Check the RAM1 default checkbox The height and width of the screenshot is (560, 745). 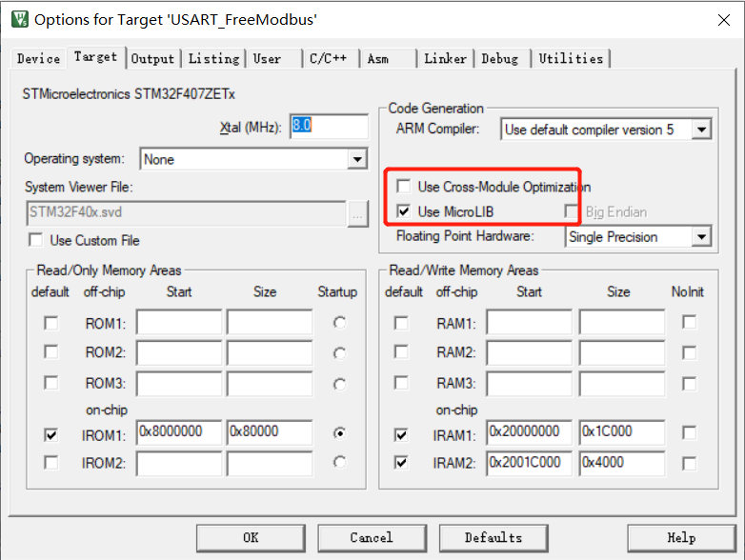(x=401, y=324)
